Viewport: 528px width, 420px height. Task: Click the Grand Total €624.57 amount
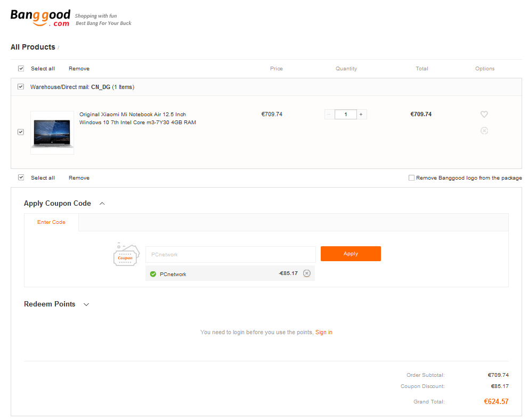click(x=496, y=401)
